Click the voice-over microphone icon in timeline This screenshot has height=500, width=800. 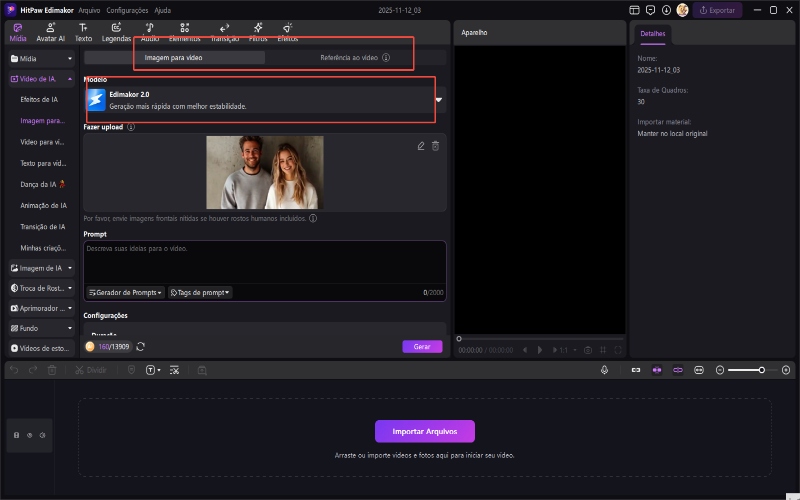(605, 370)
